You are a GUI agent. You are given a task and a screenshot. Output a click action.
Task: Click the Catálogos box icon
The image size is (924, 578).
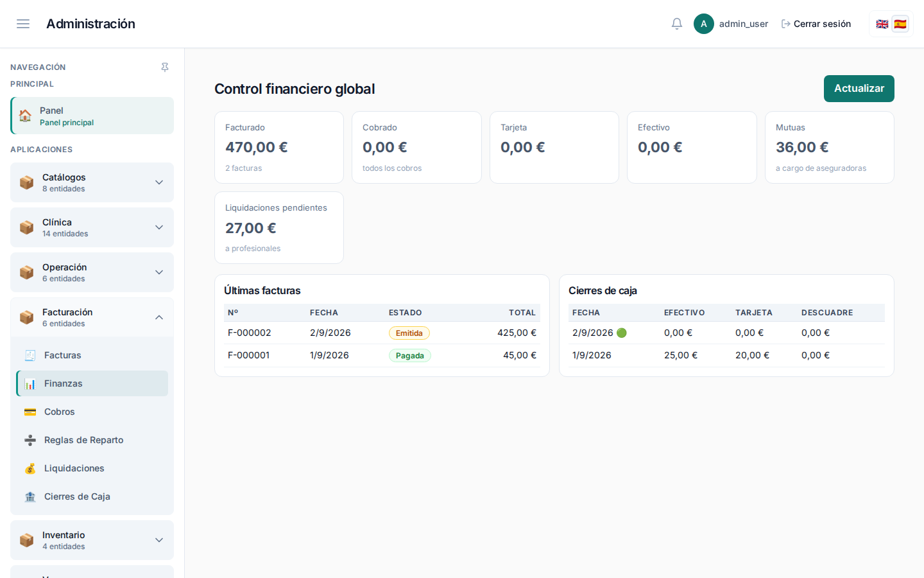(x=26, y=182)
